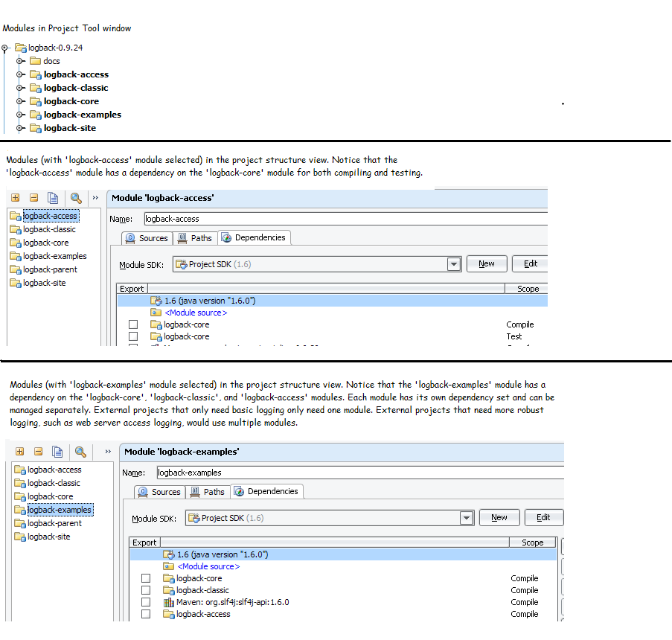672x640 pixels.
Task: Click the more chevrons in logback-examples toolbar
Action: (108, 452)
